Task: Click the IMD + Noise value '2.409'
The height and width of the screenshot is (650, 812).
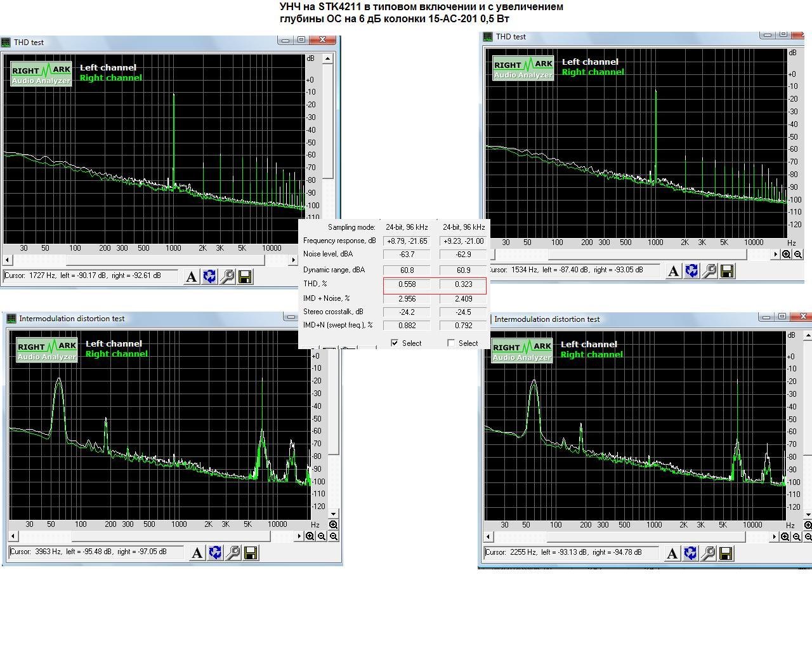Action: coord(464,298)
